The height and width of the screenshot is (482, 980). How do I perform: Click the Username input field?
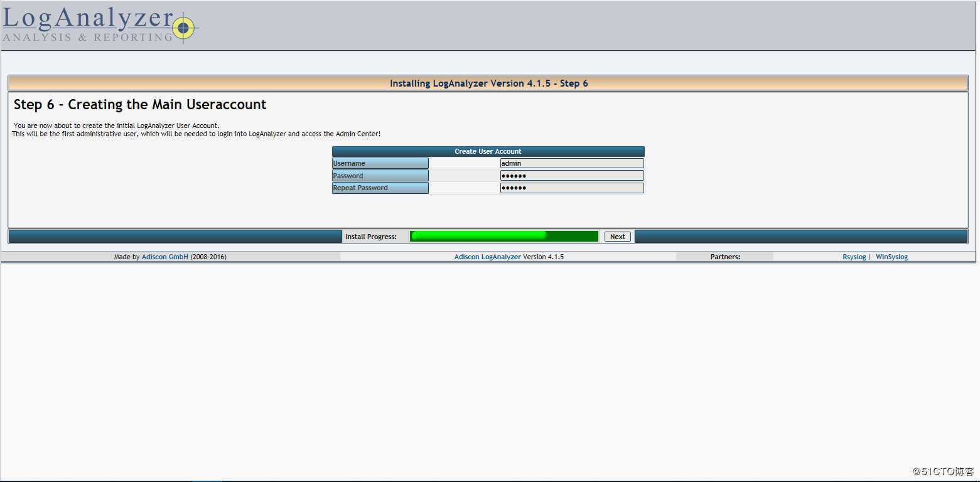click(572, 163)
